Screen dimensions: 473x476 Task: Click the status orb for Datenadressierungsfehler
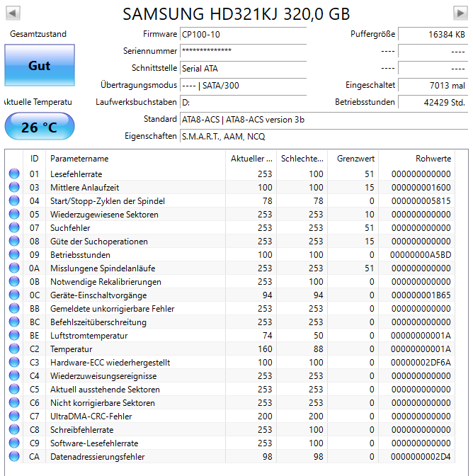[14, 456]
